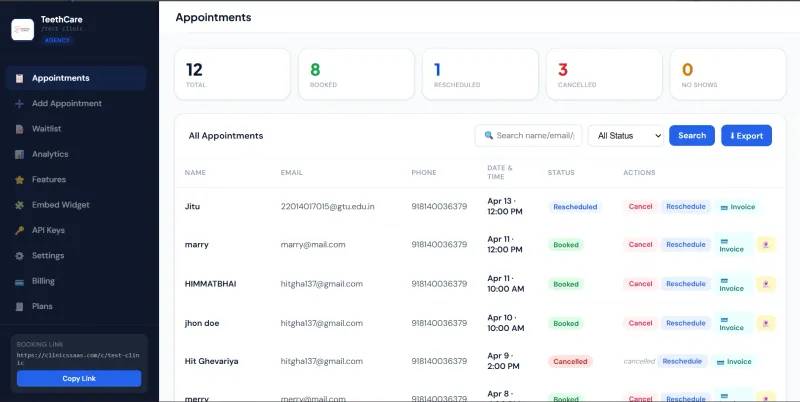
Task: Click the Settings gear icon
Action: [x=19, y=256]
